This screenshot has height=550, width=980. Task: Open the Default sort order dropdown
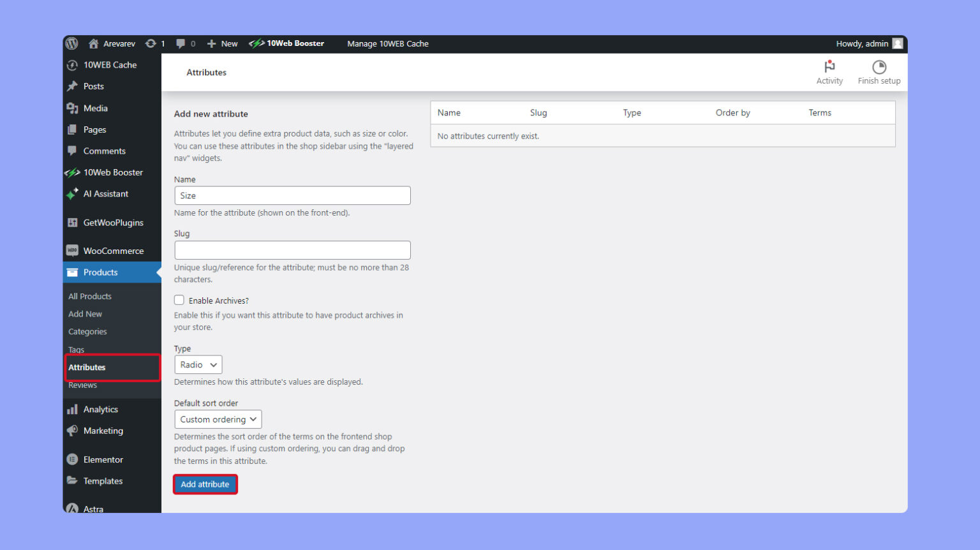218,419
